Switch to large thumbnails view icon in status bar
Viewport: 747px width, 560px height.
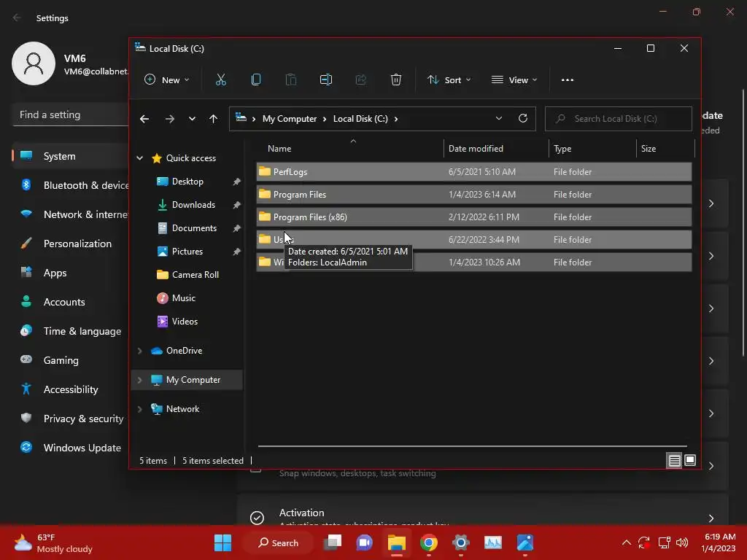coord(690,460)
